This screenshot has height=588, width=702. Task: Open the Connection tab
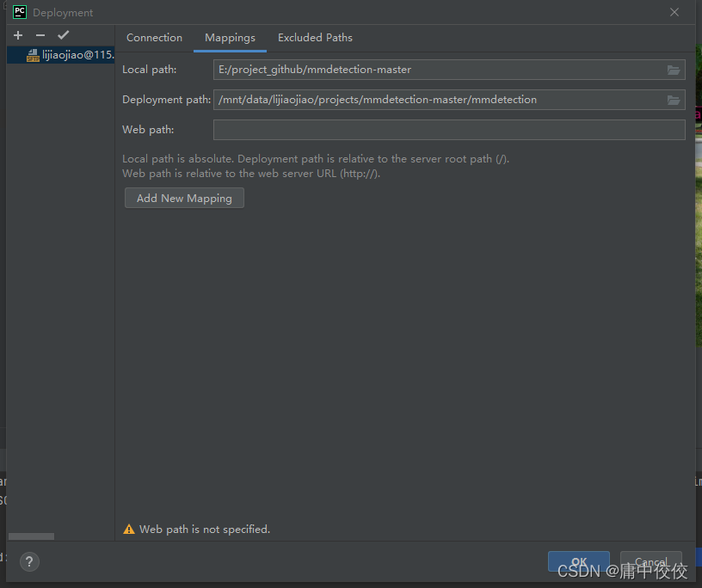tap(155, 38)
